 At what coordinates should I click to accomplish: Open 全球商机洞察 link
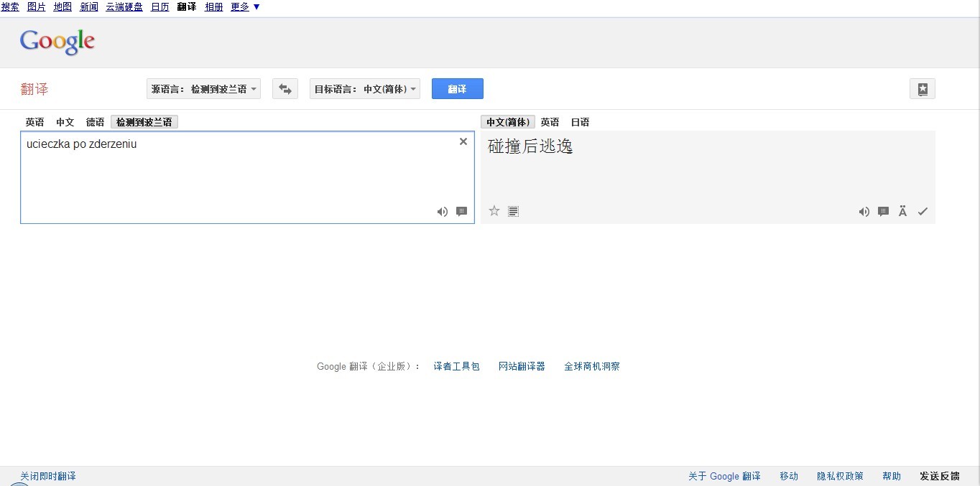[x=592, y=366]
